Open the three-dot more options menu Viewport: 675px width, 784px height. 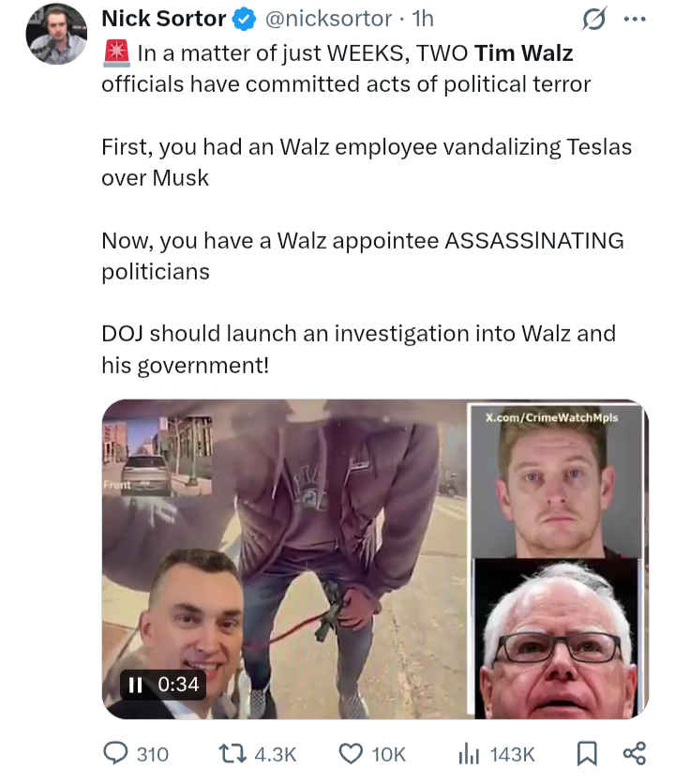(x=635, y=19)
